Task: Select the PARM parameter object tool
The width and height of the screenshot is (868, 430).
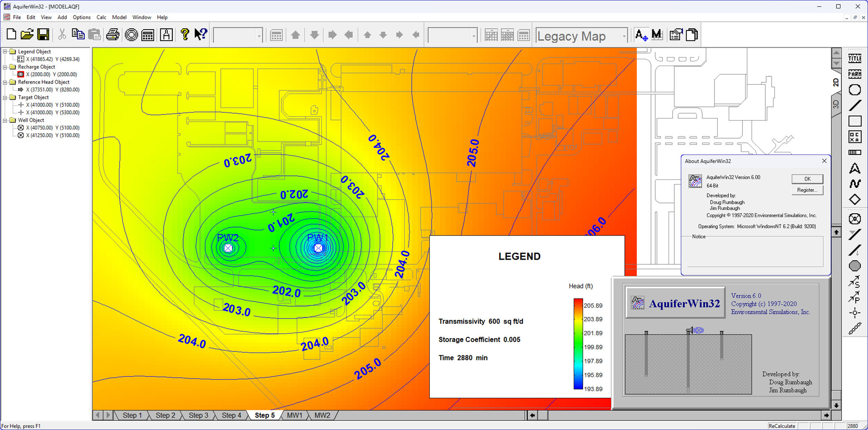Action: 855,74
